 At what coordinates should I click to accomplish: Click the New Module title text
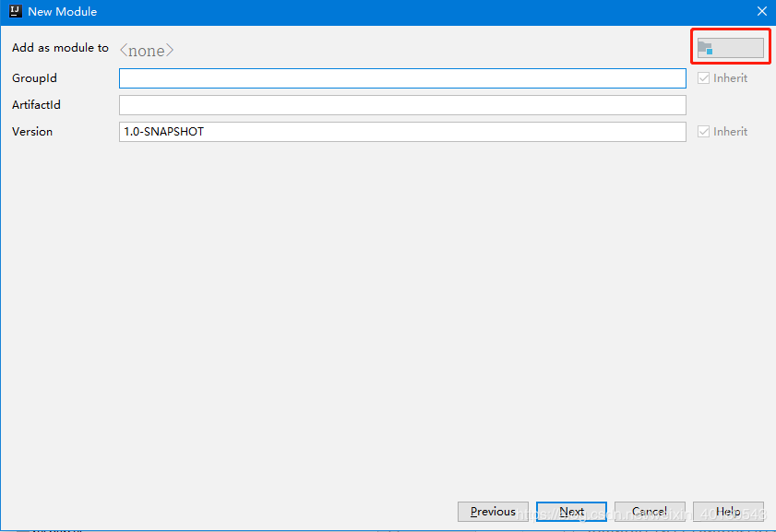[63, 11]
